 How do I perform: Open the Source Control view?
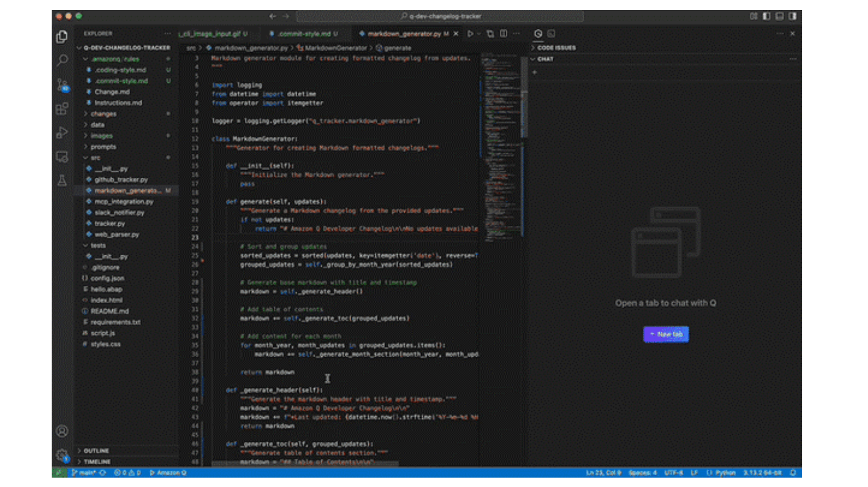point(62,85)
